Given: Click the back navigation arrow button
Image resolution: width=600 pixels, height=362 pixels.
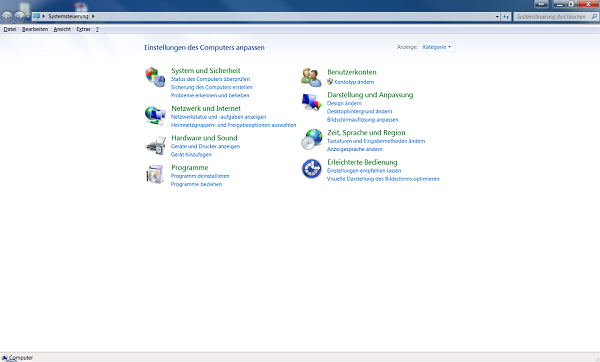Looking at the screenshot, I should (7, 16).
